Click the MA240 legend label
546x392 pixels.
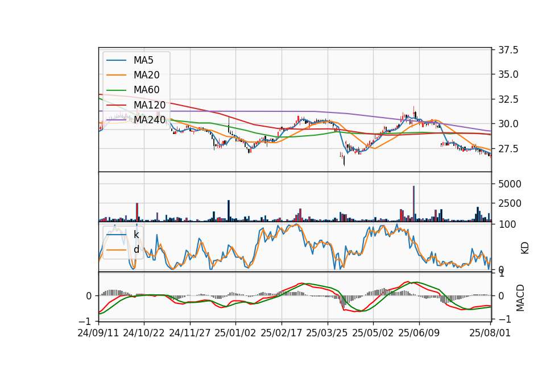click(150, 120)
